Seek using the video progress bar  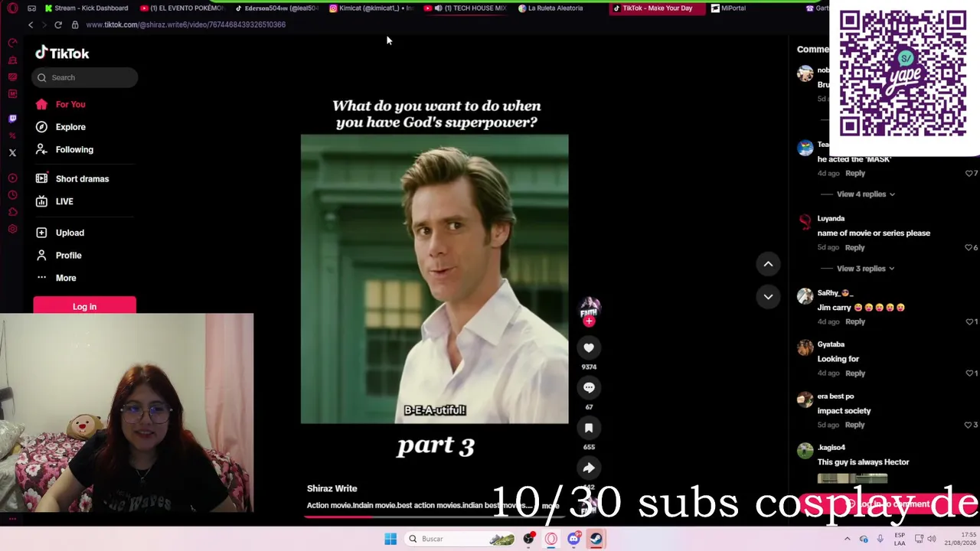pos(435,517)
